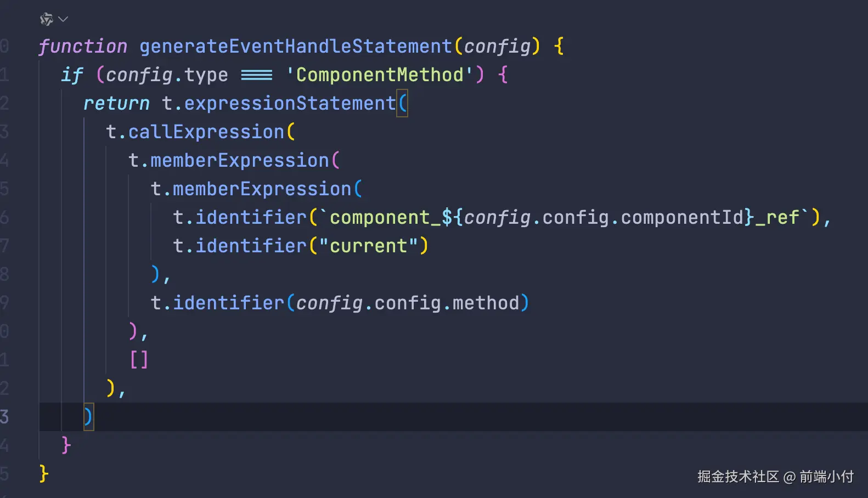Expand the chevron dropdown beside the AI icon
The image size is (868, 498).
click(x=63, y=19)
